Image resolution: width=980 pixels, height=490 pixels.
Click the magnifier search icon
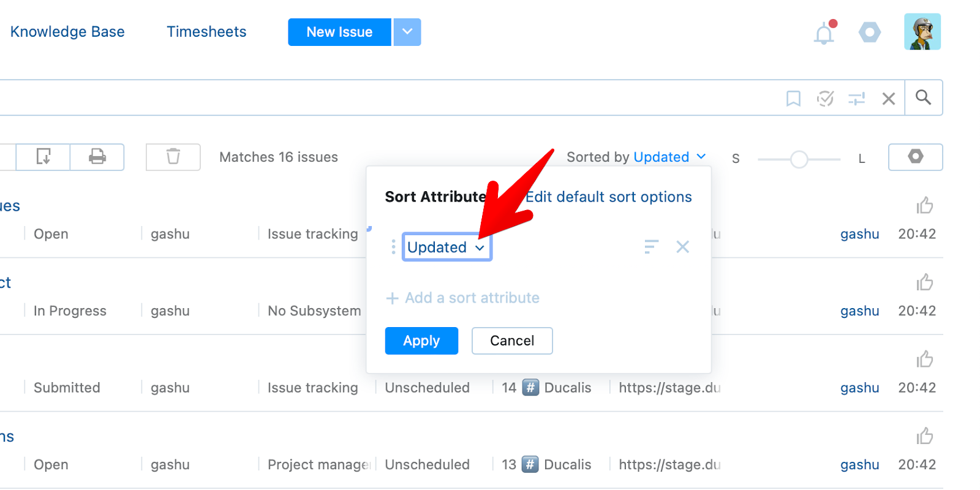[x=923, y=97]
